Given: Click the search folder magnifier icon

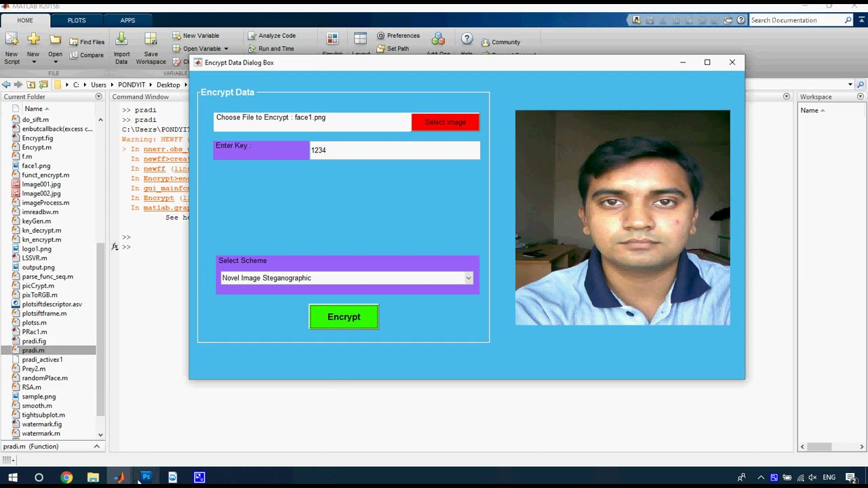Looking at the screenshot, I should [x=861, y=85].
